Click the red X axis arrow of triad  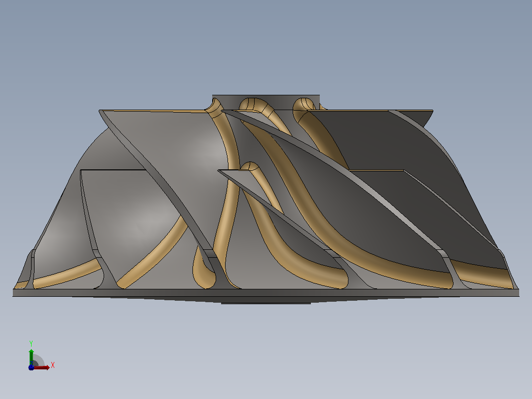[41, 367]
